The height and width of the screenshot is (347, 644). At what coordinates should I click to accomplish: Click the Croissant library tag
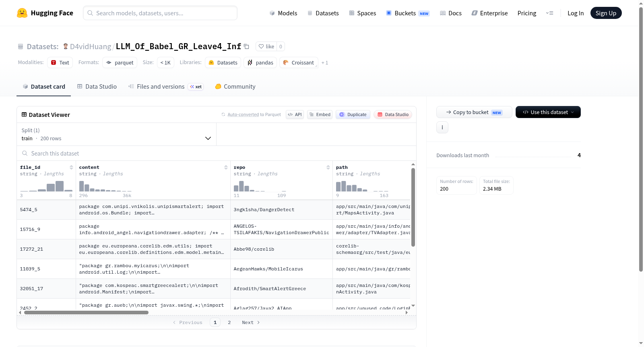coord(299,62)
